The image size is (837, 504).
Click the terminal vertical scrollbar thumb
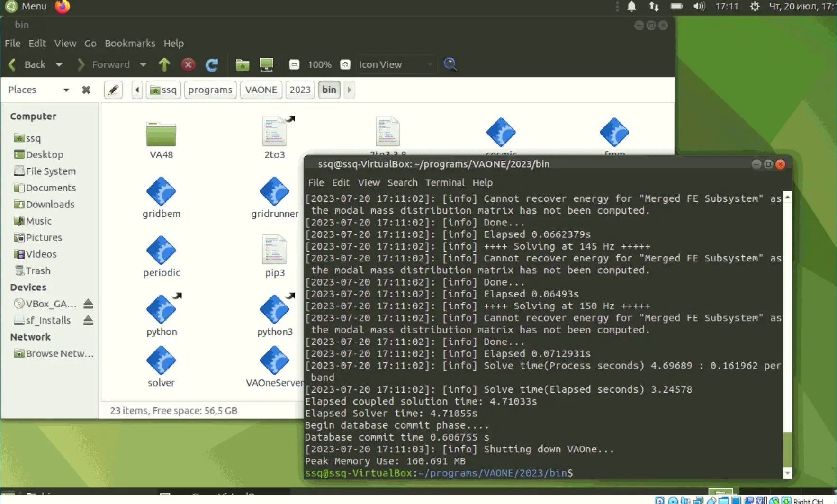pyautogui.click(x=787, y=449)
